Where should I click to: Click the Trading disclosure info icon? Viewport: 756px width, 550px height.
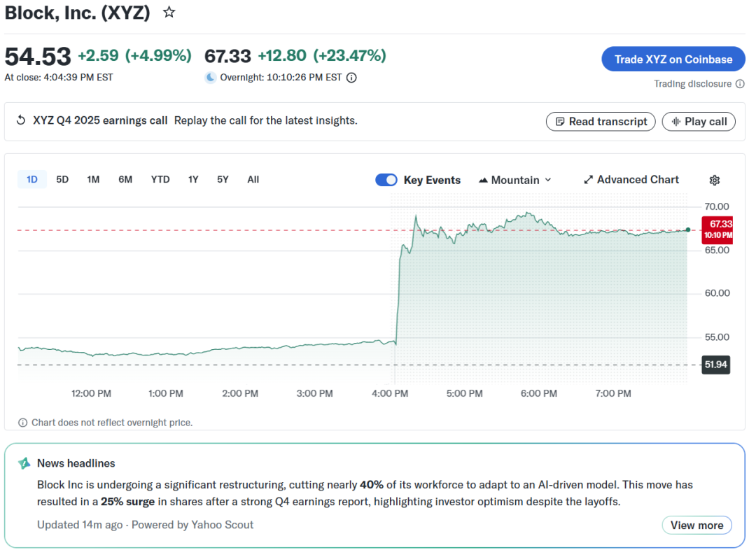738,84
